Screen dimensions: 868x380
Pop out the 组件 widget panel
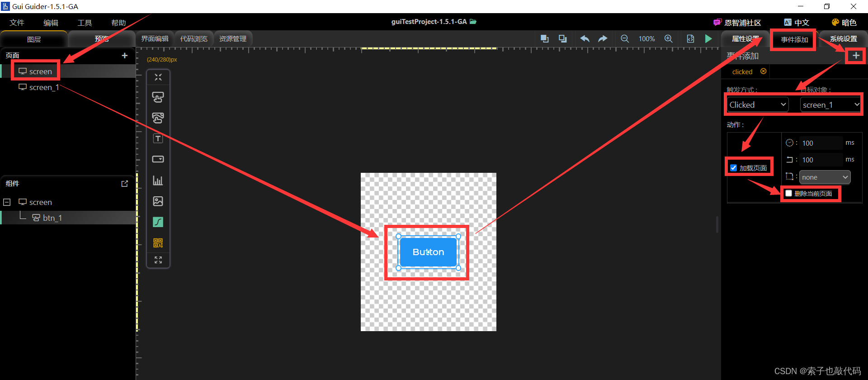pyautogui.click(x=125, y=184)
